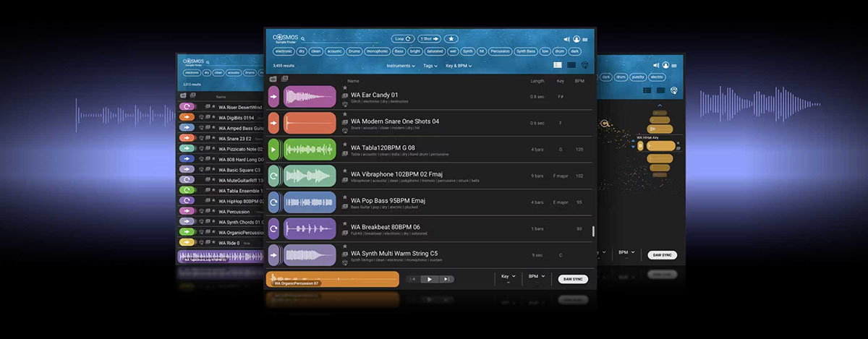This screenshot has height=339, width=868.
Task: Click the search magnifier in Cosmos header
Action: pyautogui.click(x=302, y=39)
